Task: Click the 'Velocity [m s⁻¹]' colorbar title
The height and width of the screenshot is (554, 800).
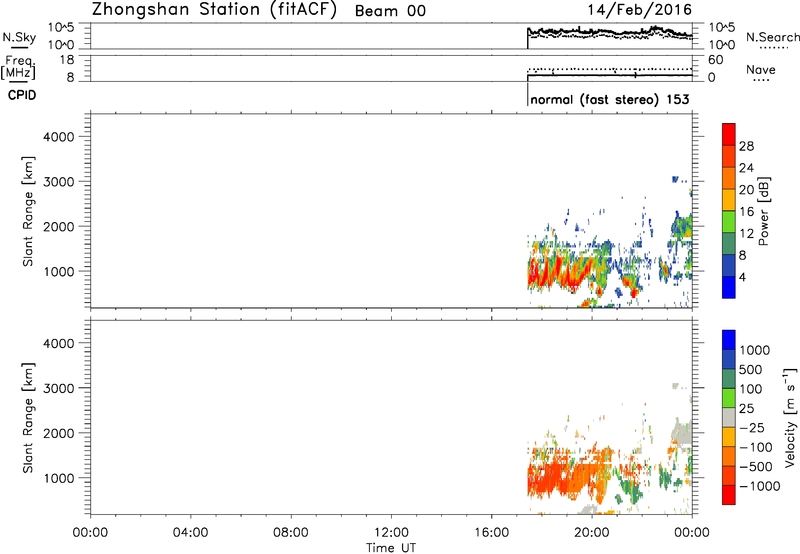Action: pyautogui.click(x=790, y=417)
